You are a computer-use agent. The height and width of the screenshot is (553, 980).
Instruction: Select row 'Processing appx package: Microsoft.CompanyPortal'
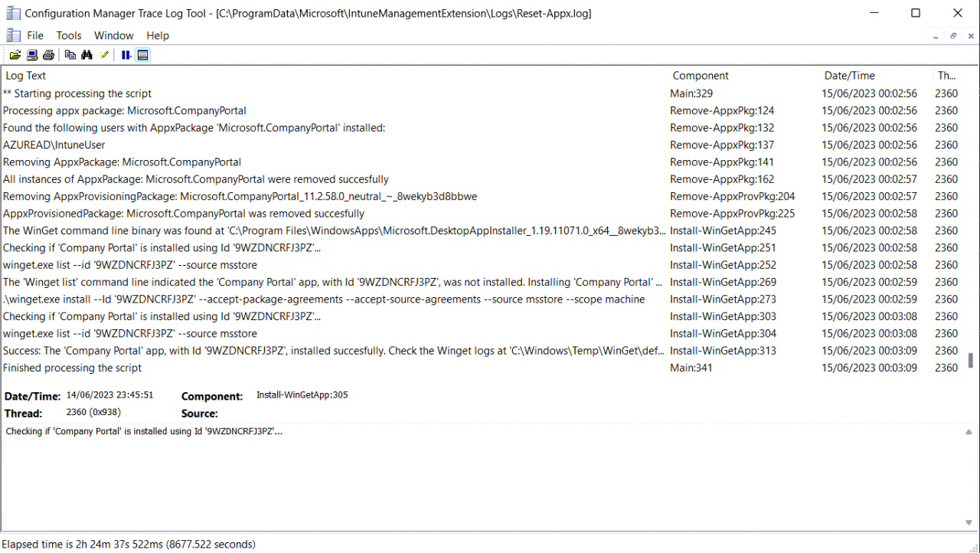(482, 110)
